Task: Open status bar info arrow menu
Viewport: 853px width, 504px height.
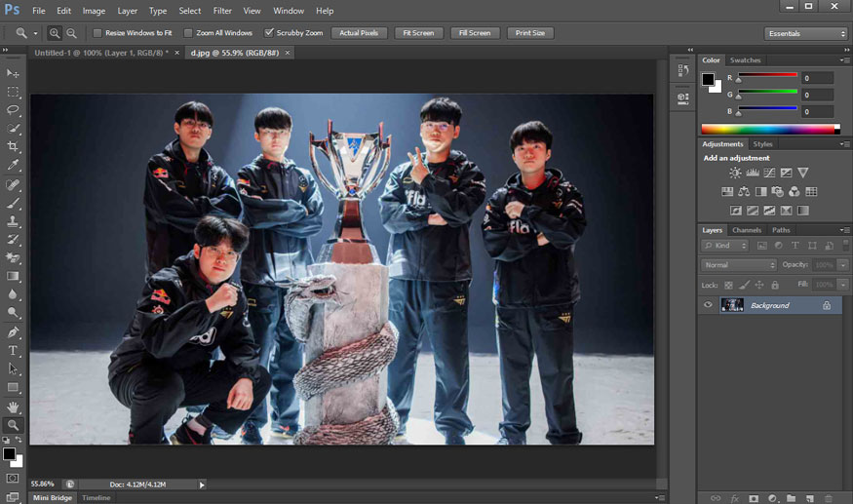Action: (x=202, y=485)
